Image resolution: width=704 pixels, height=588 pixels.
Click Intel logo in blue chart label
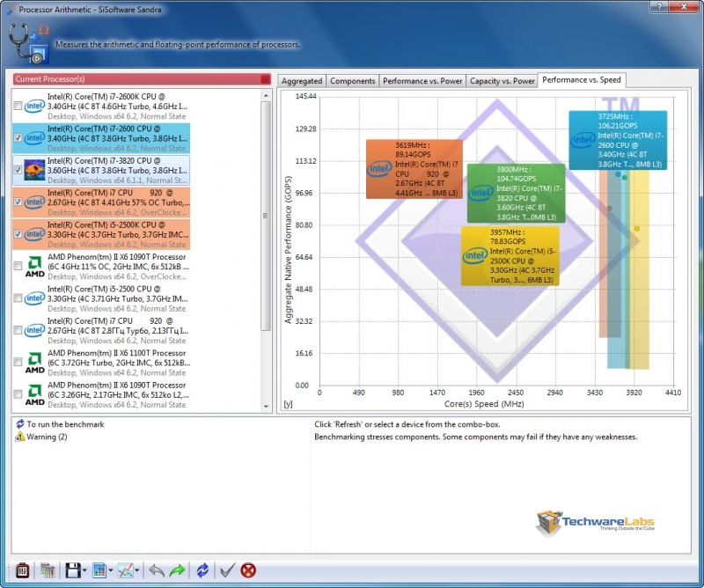(x=583, y=140)
